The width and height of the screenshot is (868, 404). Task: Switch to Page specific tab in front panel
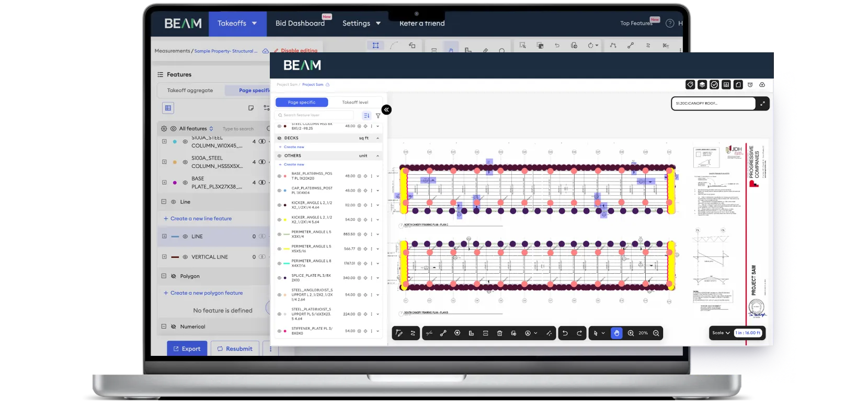[302, 103]
